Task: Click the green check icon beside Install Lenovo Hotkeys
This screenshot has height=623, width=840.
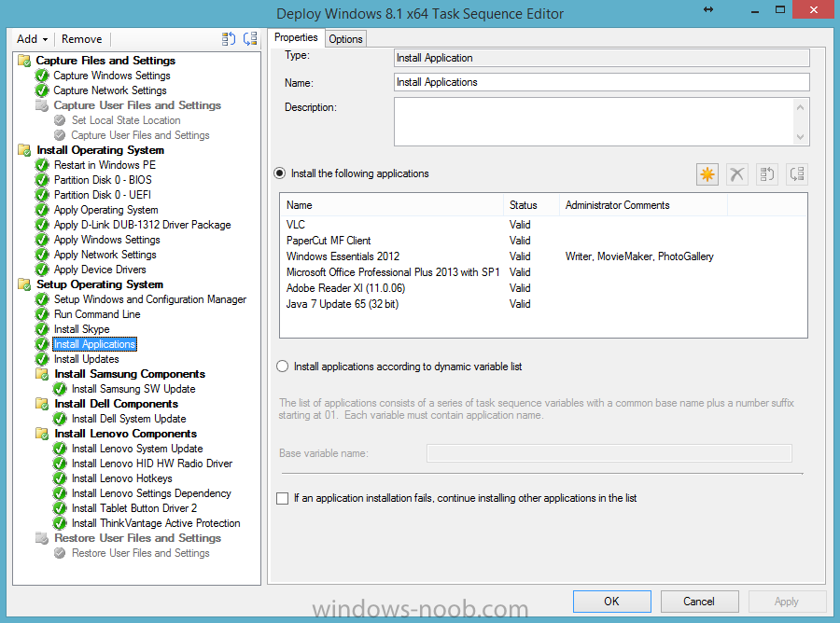Action: (60, 478)
